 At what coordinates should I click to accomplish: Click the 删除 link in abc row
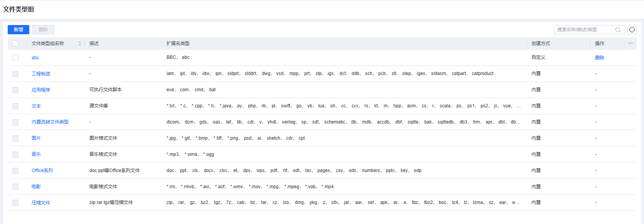[x=600, y=58]
